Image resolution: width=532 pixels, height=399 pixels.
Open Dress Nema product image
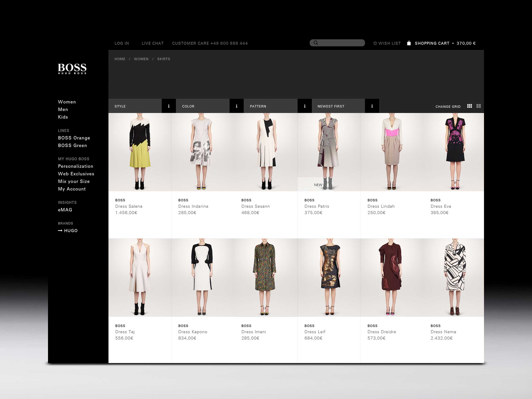pyautogui.click(x=454, y=278)
